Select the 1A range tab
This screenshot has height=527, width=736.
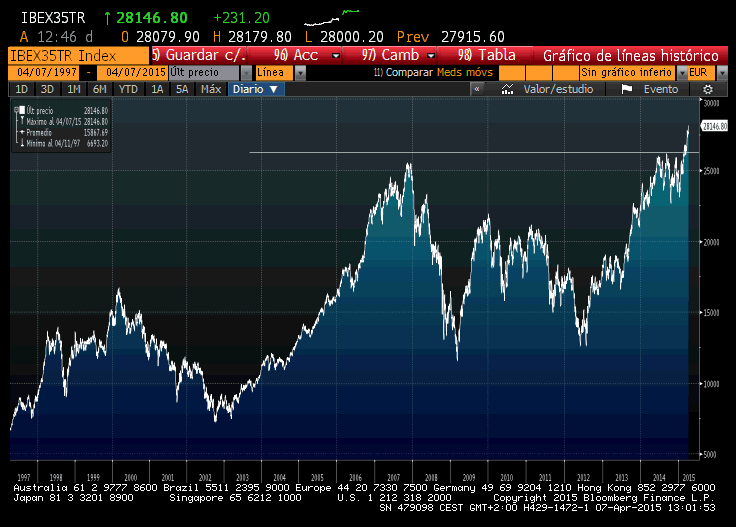coord(157,89)
